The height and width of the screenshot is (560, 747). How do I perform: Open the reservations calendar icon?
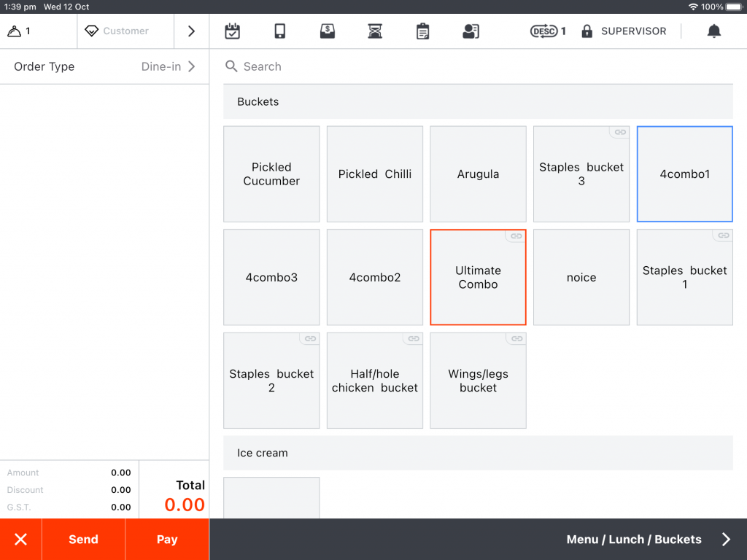pos(232,31)
